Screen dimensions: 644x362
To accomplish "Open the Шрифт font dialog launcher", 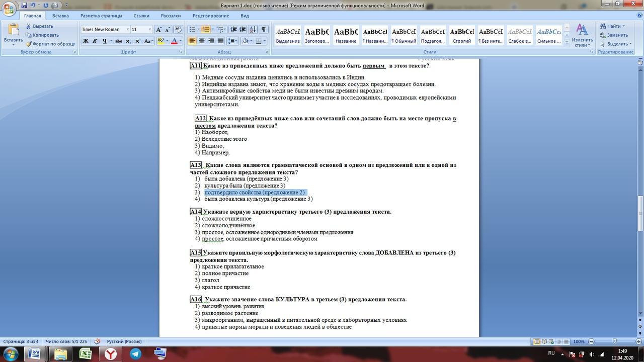I will (181, 52).
